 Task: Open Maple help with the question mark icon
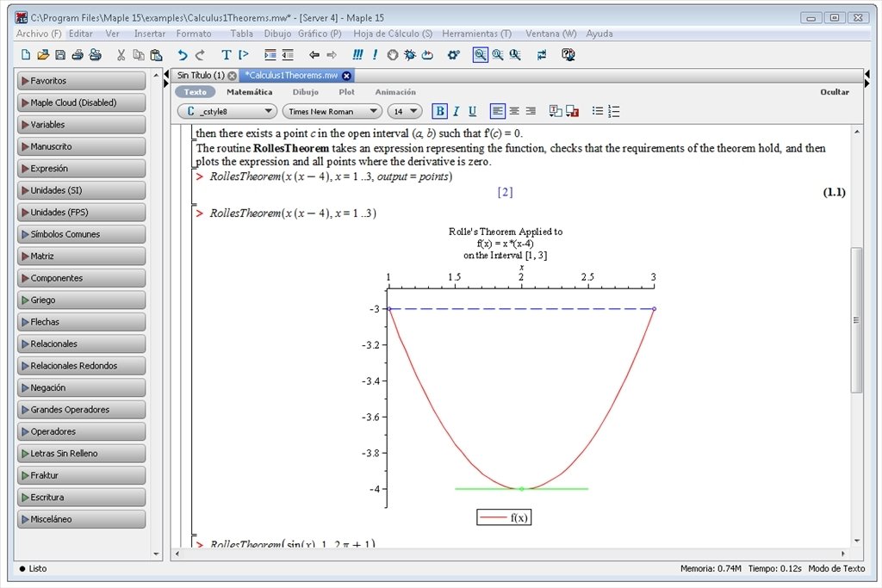568,54
